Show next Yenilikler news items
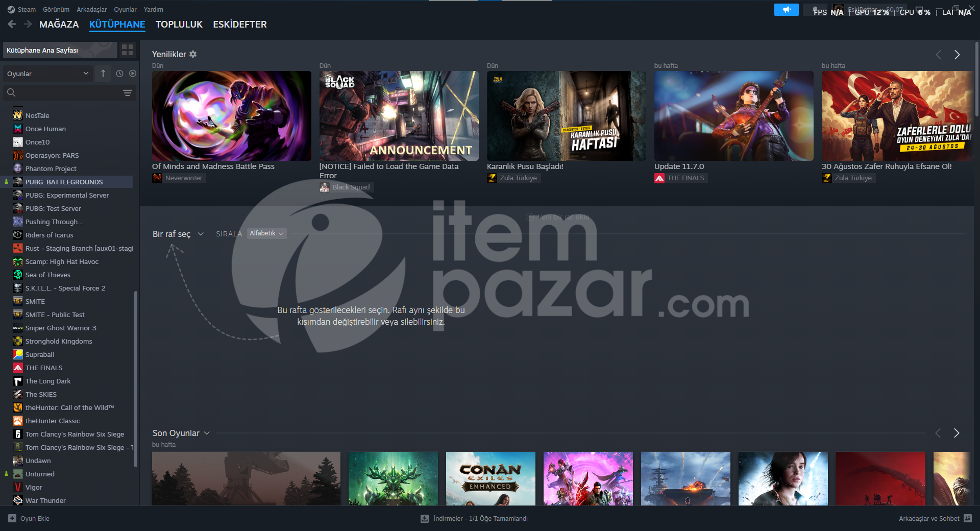 click(957, 55)
